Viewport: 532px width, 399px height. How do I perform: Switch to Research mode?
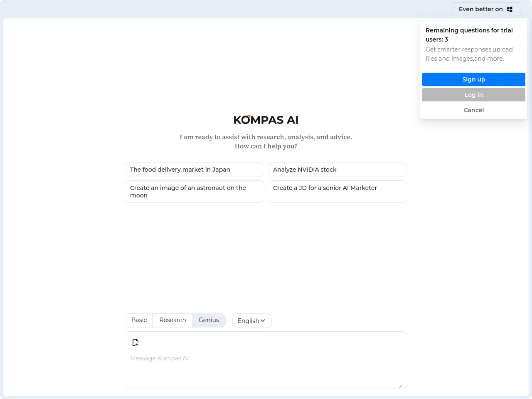(172, 320)
